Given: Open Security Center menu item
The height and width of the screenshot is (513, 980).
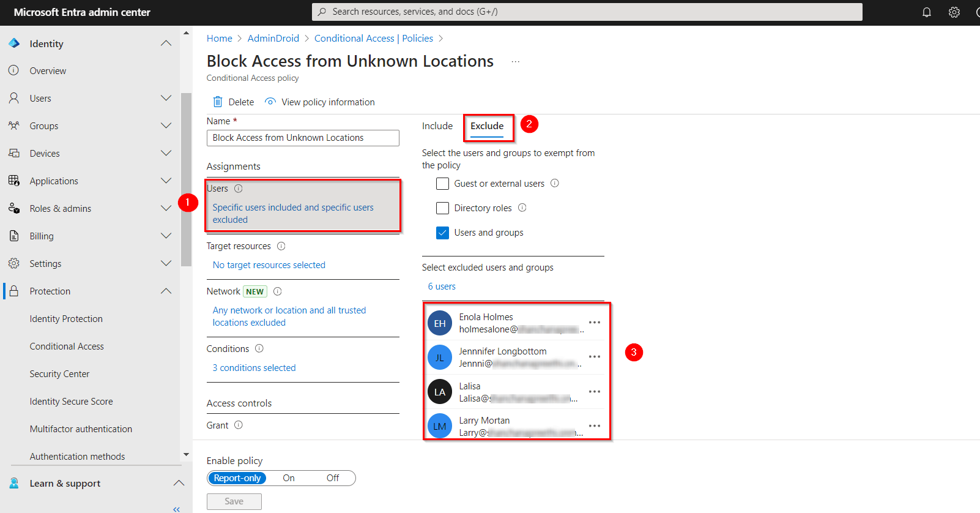Looking at the screenshot, I should (59, 373).
